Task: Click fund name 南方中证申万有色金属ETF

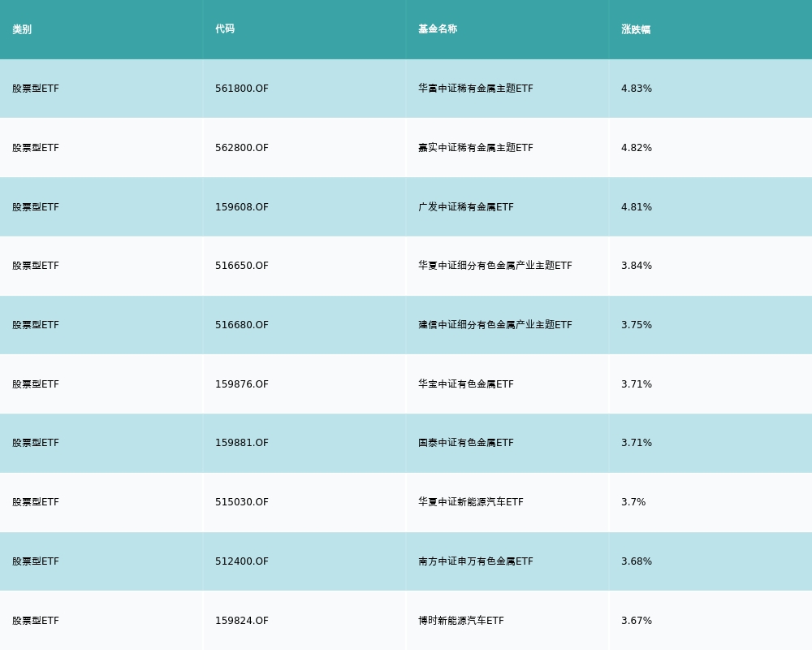Action: coord(475,561)
